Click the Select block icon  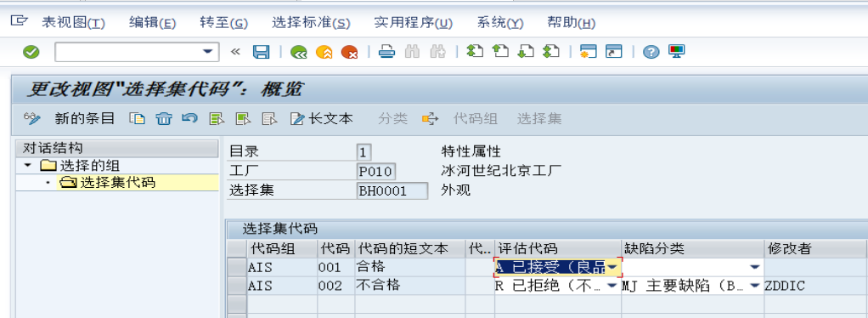[243, 118]
